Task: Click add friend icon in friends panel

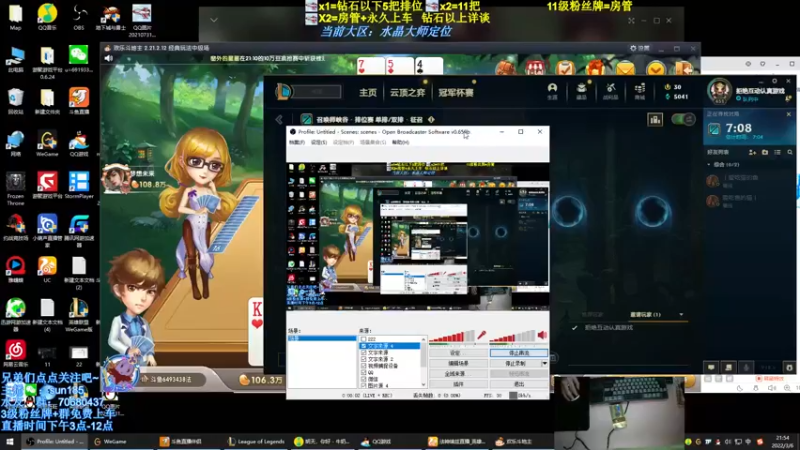Action: coord(752,152)
